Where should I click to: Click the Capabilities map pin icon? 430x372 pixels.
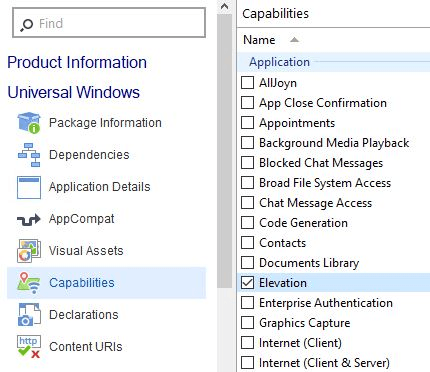pos(29,283)
